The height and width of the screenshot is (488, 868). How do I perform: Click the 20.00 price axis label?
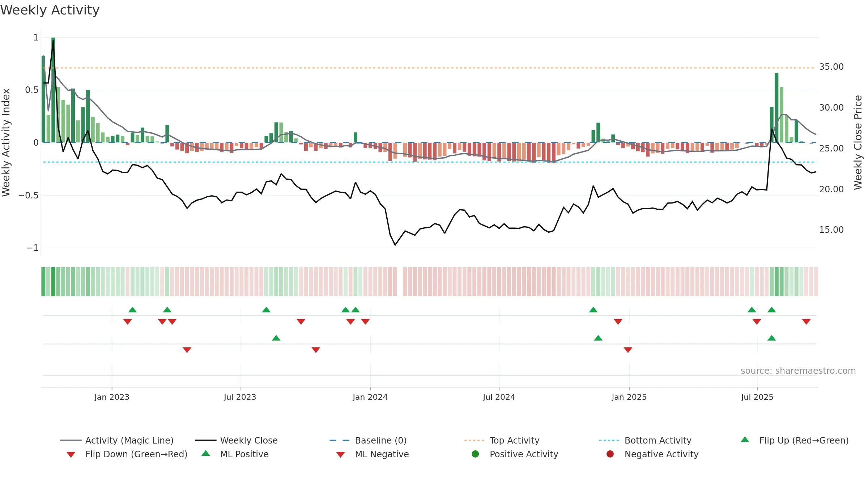(x=831, y=189)
